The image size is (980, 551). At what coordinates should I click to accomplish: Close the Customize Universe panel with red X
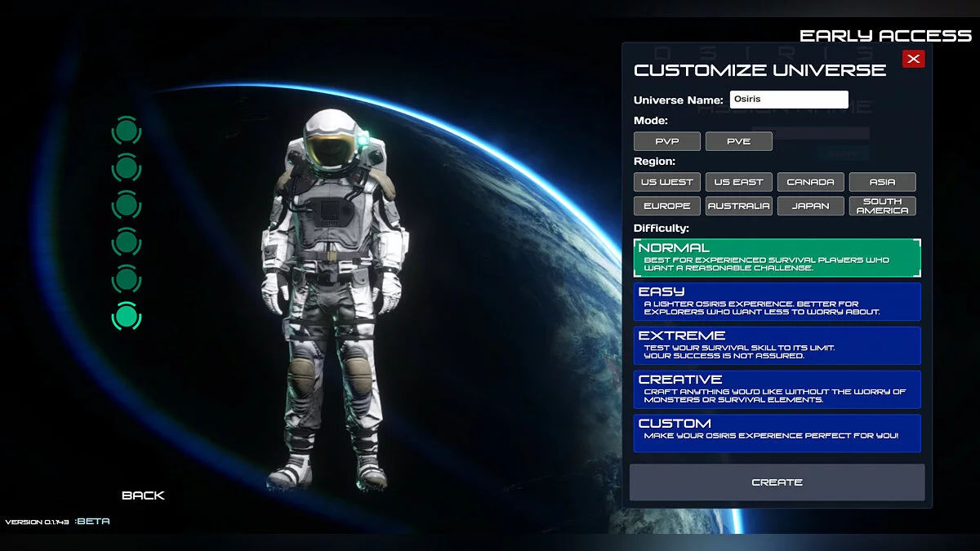(914, 59)
